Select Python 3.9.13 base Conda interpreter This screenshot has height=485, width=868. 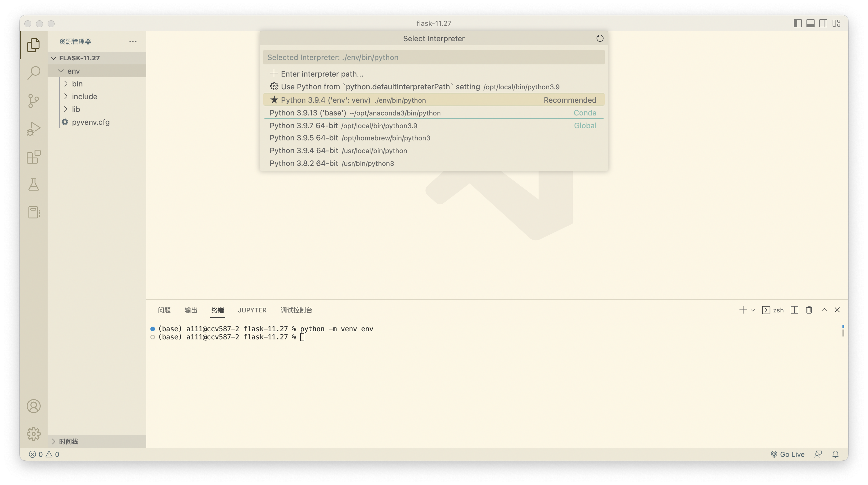434,113
